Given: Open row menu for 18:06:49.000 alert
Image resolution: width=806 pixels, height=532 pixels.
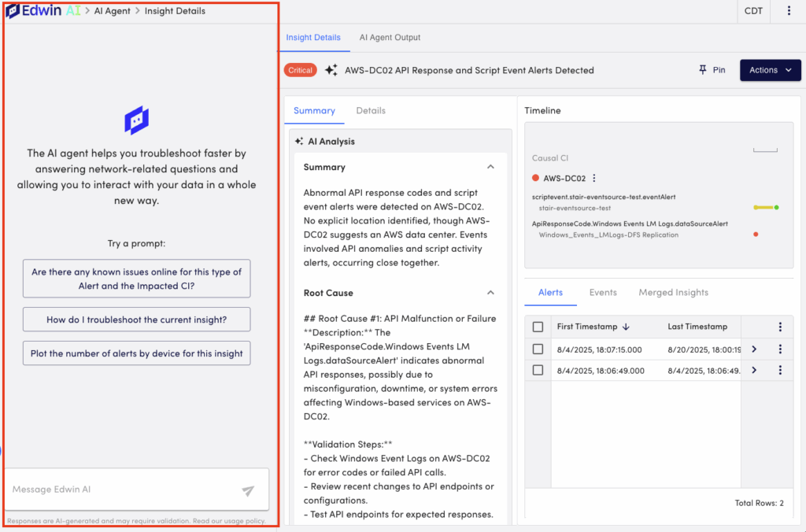Looking at the screenshot, I should (780, 370).
